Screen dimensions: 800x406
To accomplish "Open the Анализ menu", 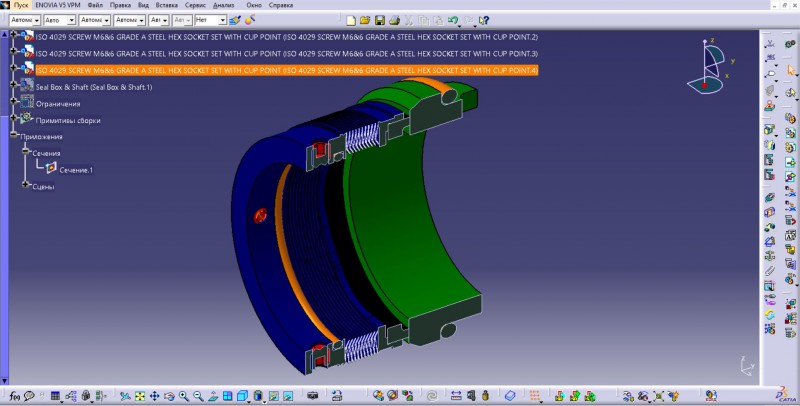I will click(223, 5).
